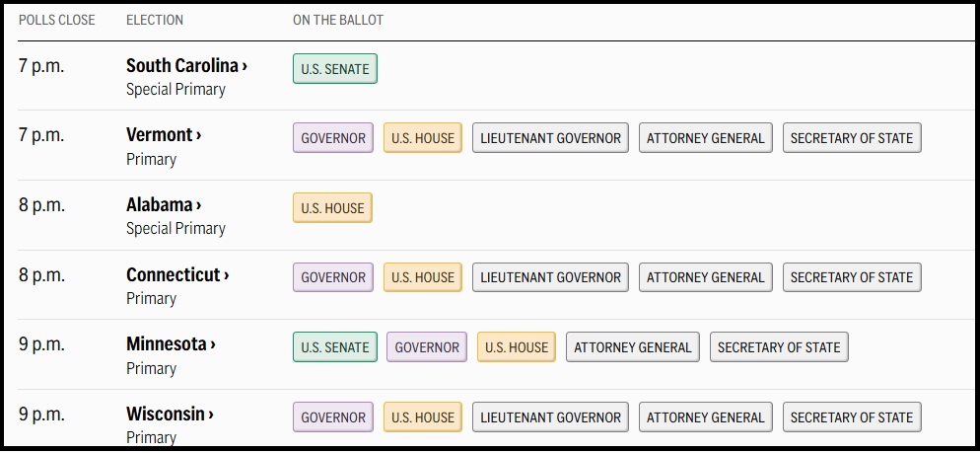Select Vermont's U.S. House tag
This screenshot has height=453, width=980.
pos(423,138)
